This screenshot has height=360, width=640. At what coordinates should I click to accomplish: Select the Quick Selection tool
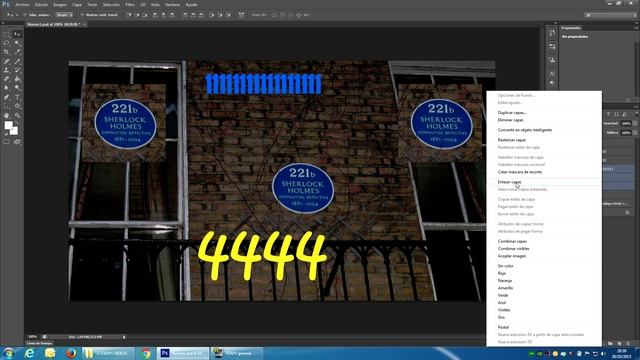point(17,43)
